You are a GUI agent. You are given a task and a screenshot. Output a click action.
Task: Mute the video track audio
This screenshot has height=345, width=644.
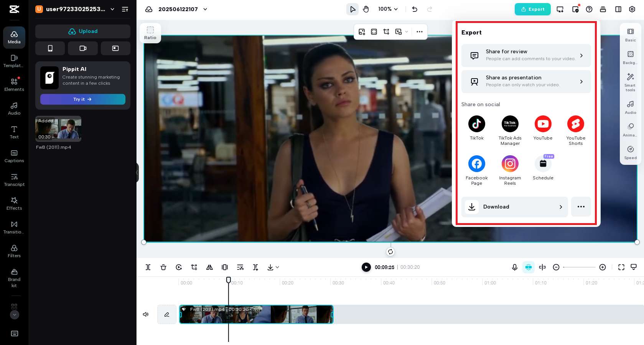145,314
